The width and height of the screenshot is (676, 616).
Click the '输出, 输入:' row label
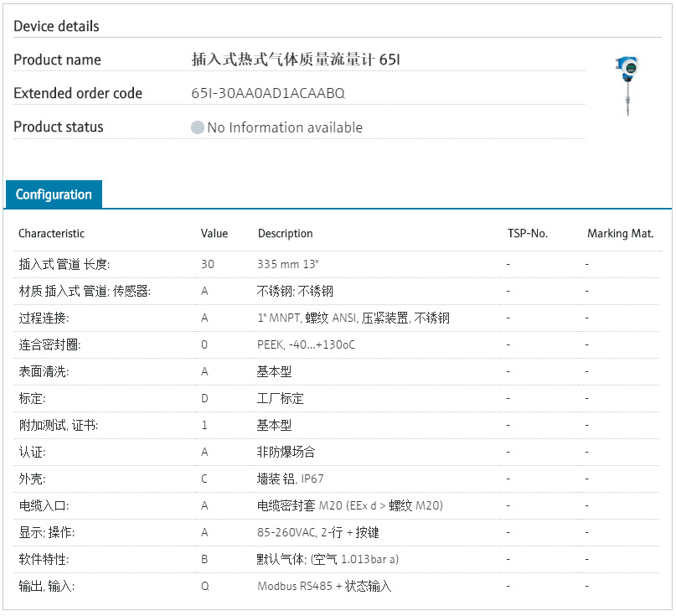[47, 586]
